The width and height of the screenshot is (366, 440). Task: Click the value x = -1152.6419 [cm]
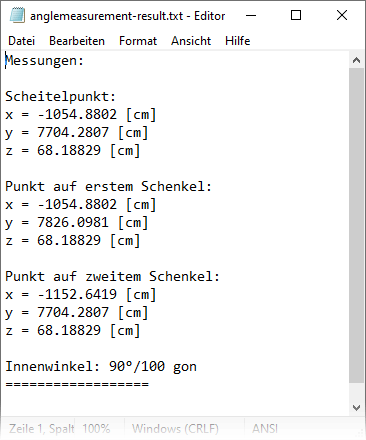tap(81, 294)
